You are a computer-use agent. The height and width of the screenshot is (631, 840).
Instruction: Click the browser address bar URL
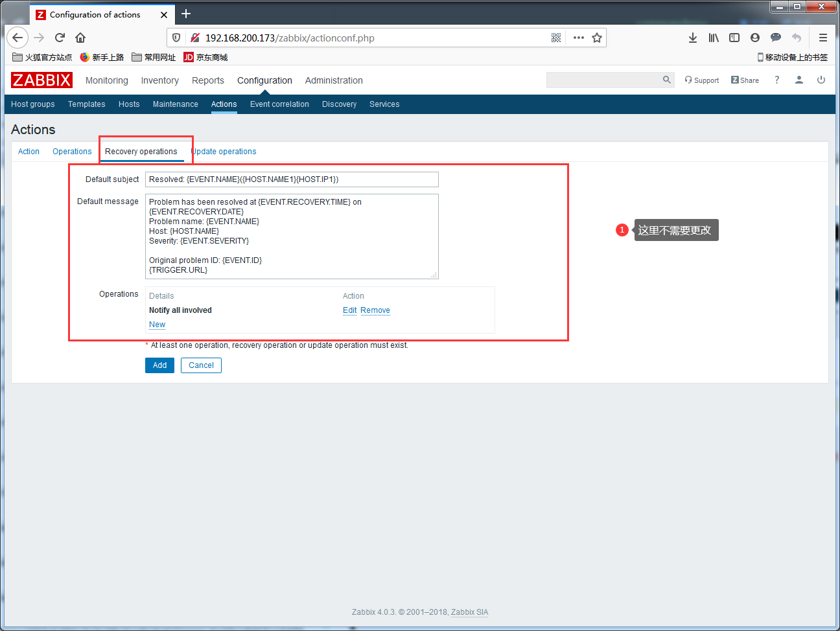click(x=290, y=38)
